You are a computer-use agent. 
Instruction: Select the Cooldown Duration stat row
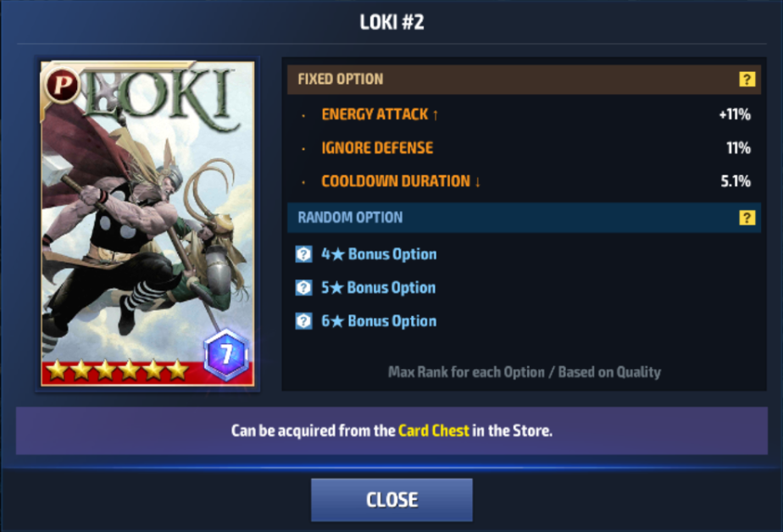click(x=525, y=181)
